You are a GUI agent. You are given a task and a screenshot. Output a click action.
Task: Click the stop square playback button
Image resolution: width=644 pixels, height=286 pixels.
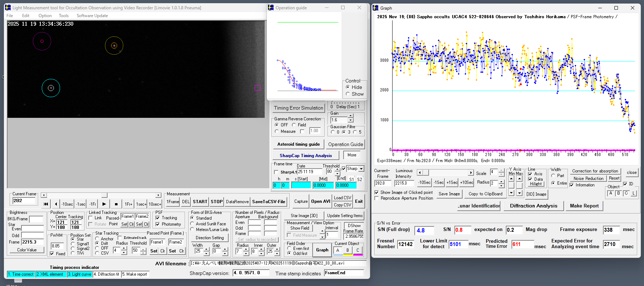point(116,204)
